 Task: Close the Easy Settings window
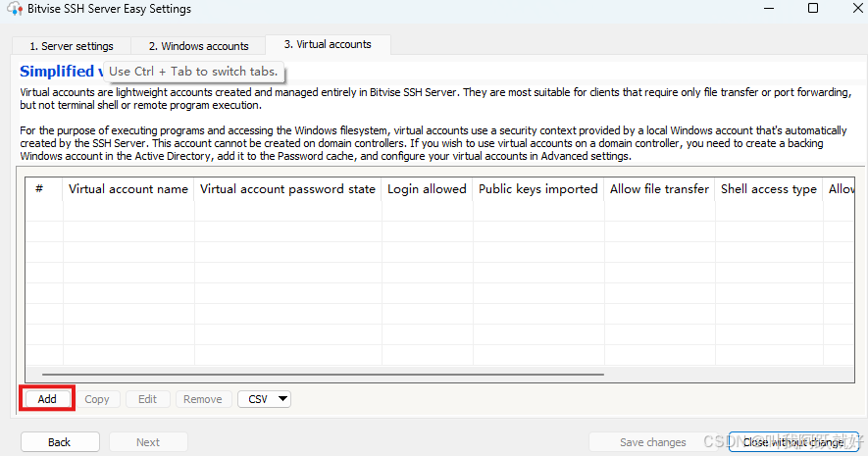tap(855, 9)
